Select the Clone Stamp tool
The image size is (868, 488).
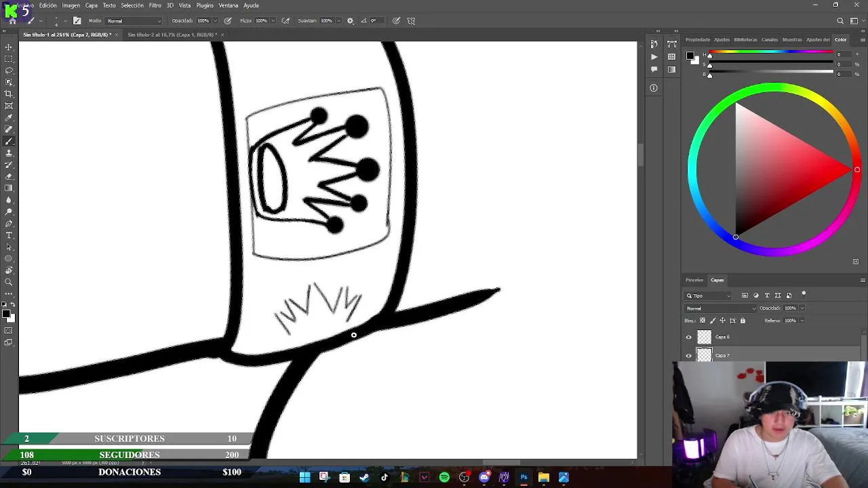[x=9, y=153]
